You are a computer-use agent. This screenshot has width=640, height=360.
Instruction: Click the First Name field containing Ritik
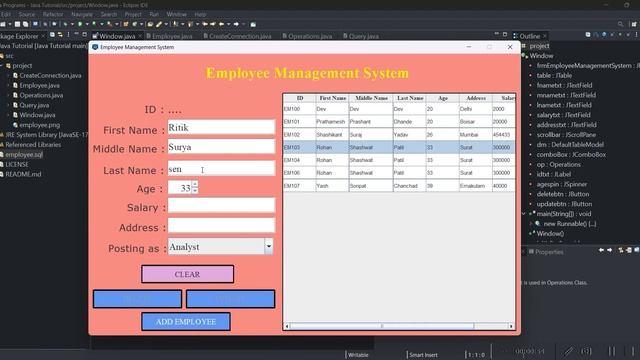coord(221,127)
